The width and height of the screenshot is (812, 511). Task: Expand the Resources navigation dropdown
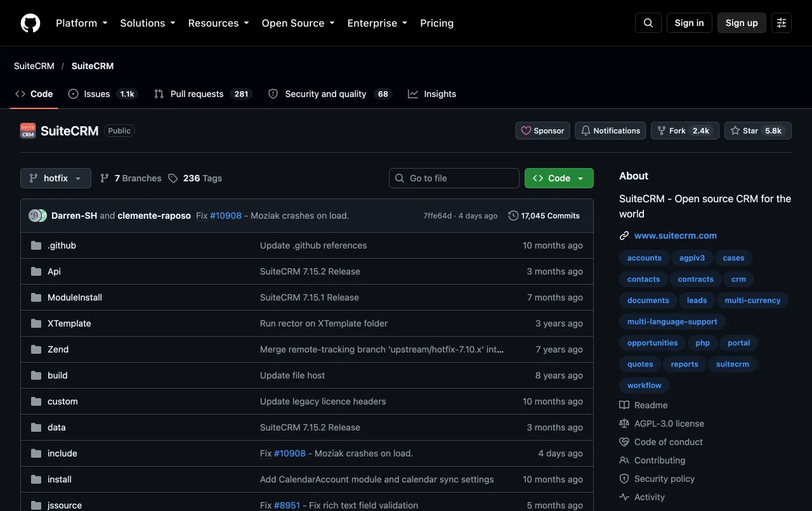coord(218,23)
